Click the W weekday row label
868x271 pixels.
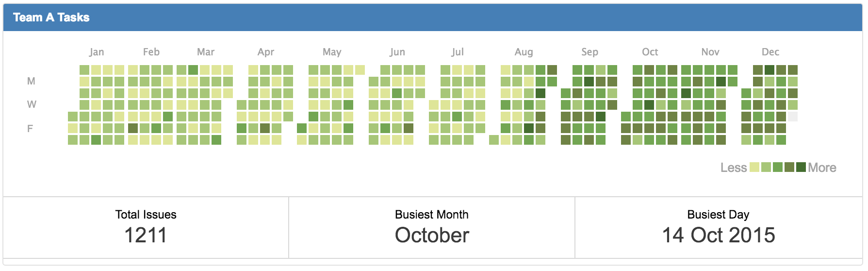[32, 104]
